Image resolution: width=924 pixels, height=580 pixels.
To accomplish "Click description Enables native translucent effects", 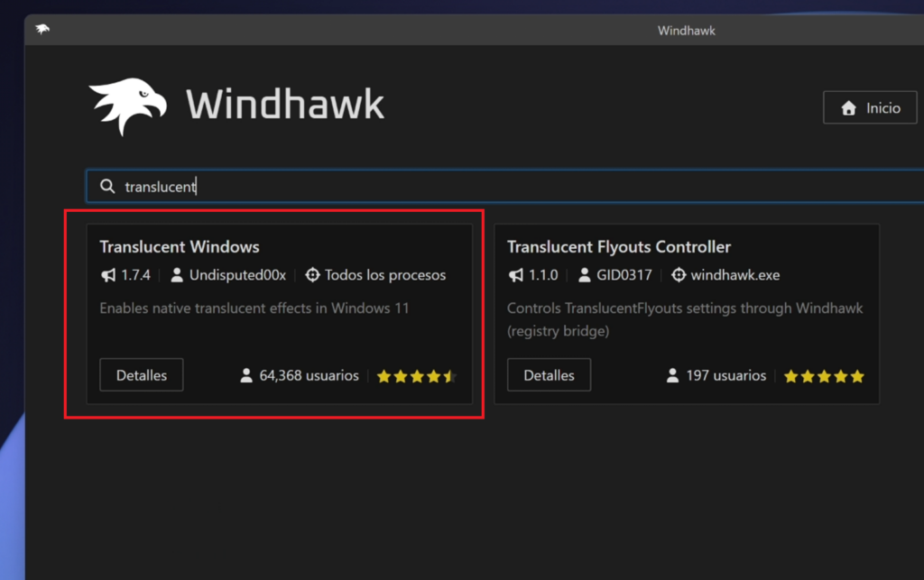I will click(254, 308).
